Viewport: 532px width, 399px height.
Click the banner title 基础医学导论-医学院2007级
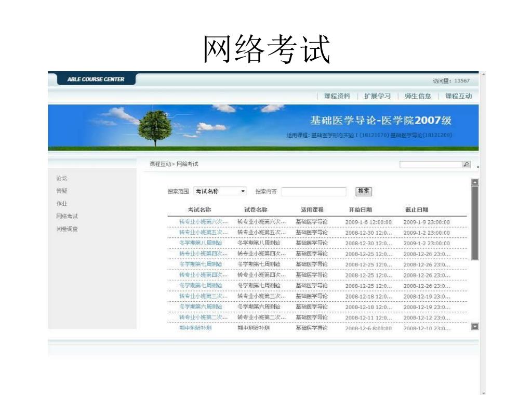[381, 121]
